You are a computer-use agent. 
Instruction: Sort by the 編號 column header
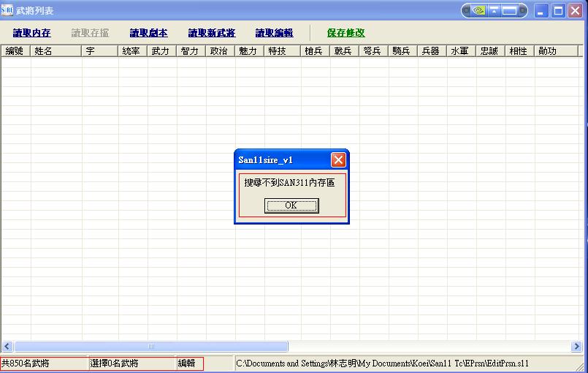click(x=15, y=51)
